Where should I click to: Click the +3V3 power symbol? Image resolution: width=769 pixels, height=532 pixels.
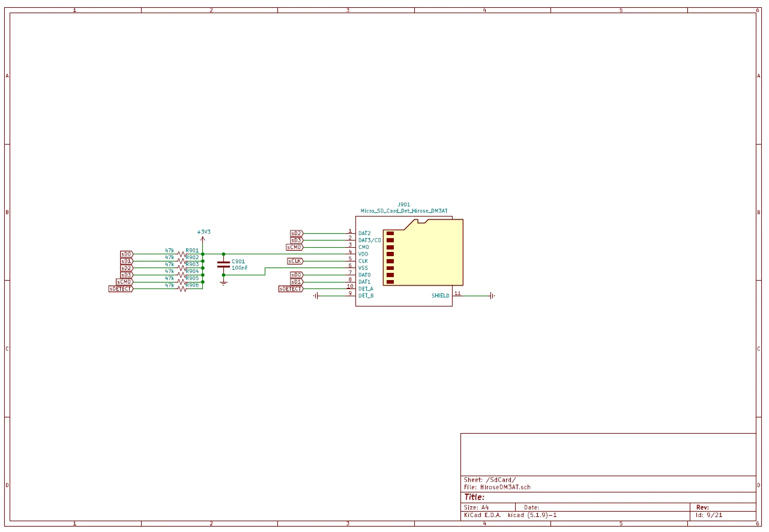coord(204,235)
